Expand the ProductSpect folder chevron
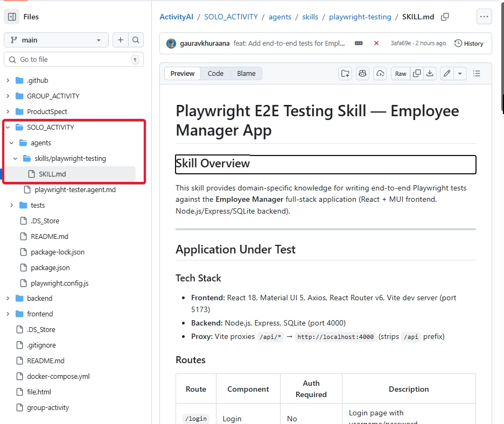Viewport: 504px width, 424px height. (x=8, y=111)
